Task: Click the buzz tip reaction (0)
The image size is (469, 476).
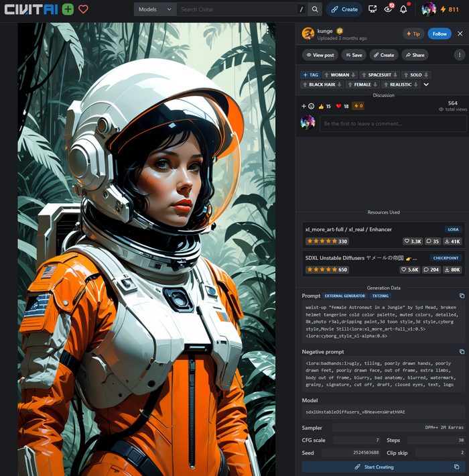Action: point(358,106)
